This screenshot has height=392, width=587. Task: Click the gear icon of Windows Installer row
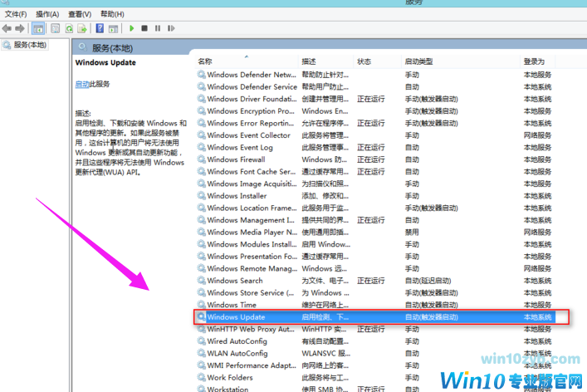pyautogui.click(x=202, y=195)
